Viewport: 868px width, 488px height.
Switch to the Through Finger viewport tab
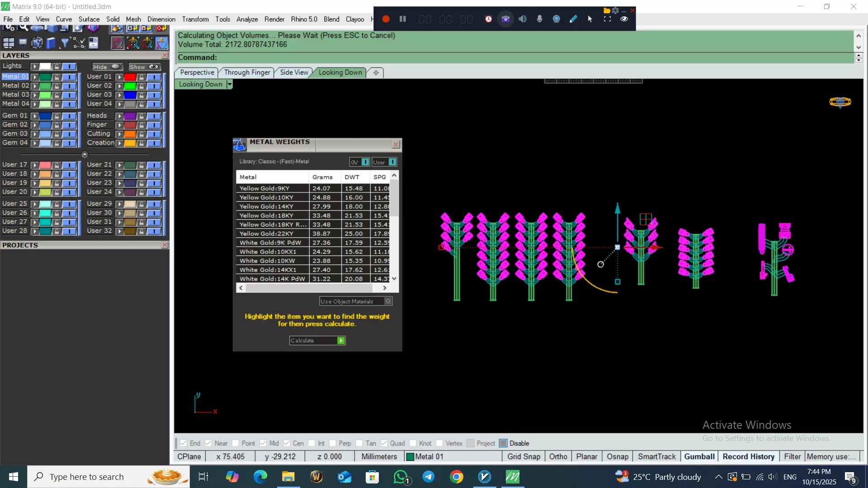coord(247,72)
